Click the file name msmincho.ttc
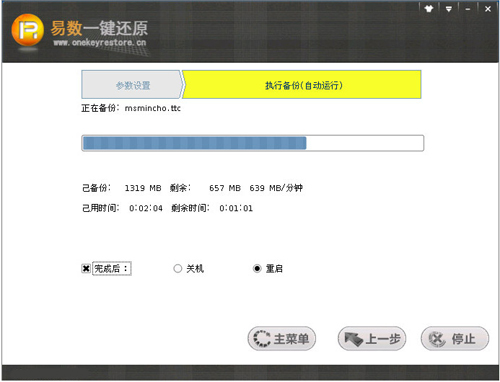500x382 pixels. pyautogui.click(x=153, y=108)
